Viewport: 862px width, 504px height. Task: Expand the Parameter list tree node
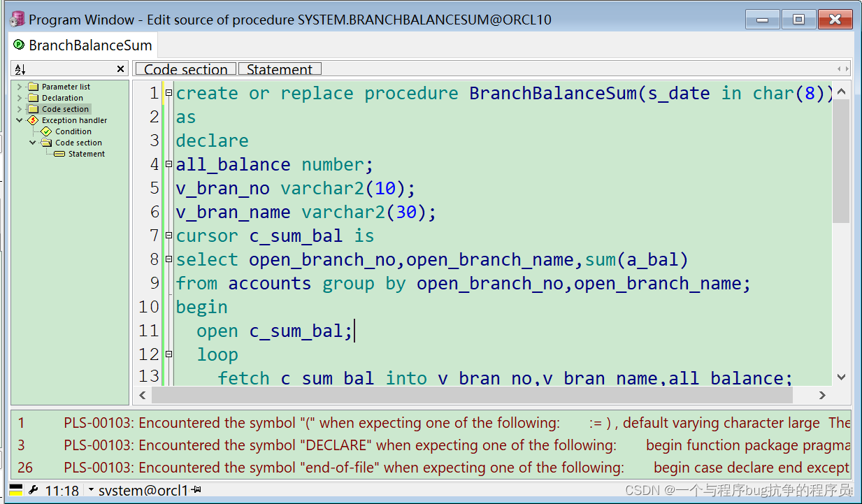point(19,86)
